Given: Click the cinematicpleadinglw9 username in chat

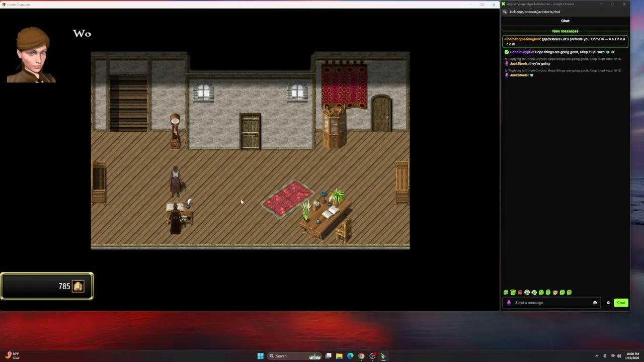Looking at the screenshot, I should point(522,39).
